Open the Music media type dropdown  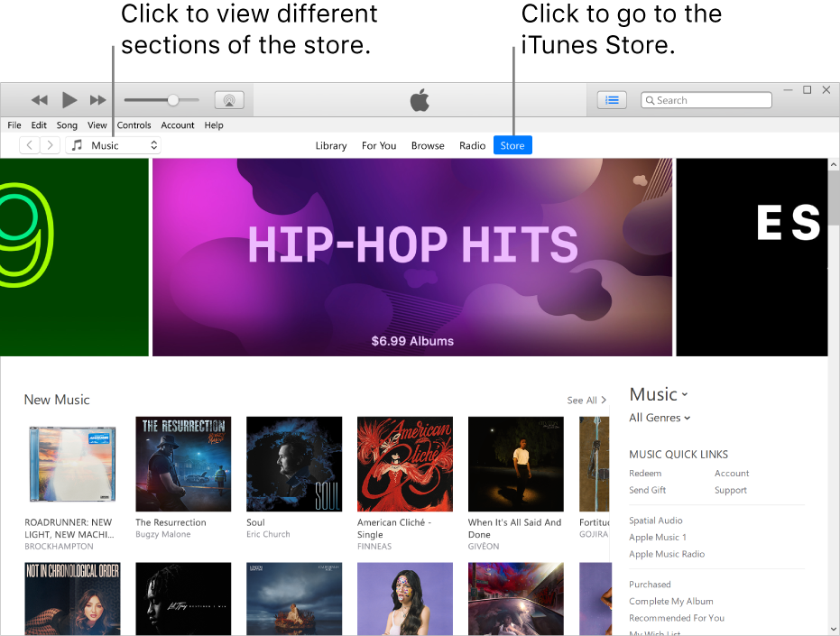click(113, 145)
